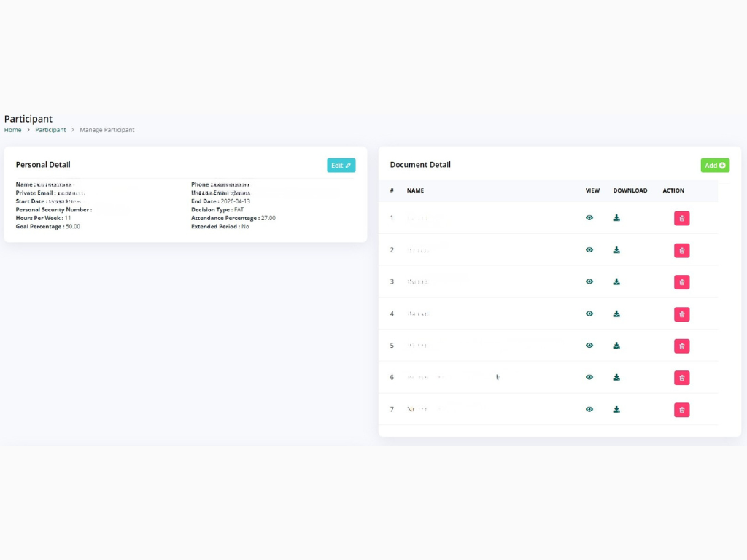This screenshot has width=747, height=560.
Task: Delete document number 1
Action: pyautogui.click(x=681, y=218)
